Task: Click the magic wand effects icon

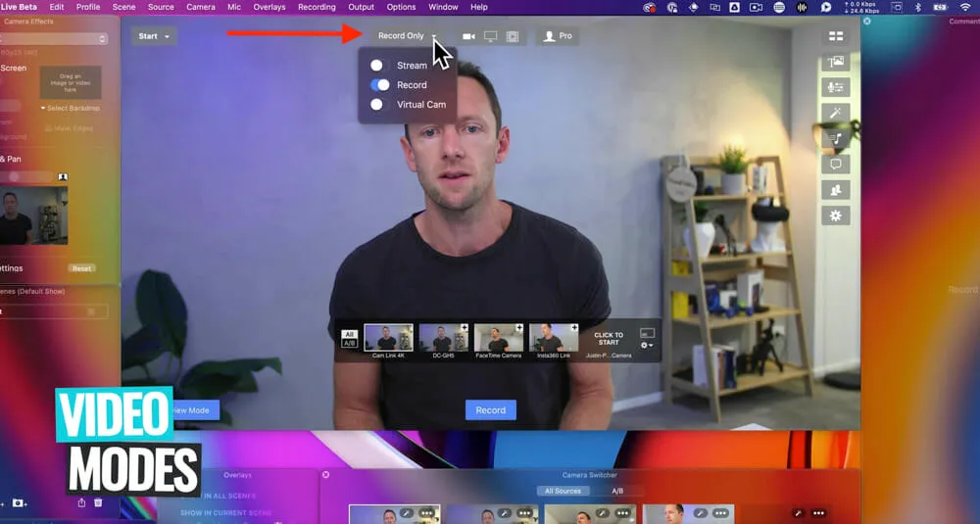Action: pyautogui.click(x=835, y=113)
